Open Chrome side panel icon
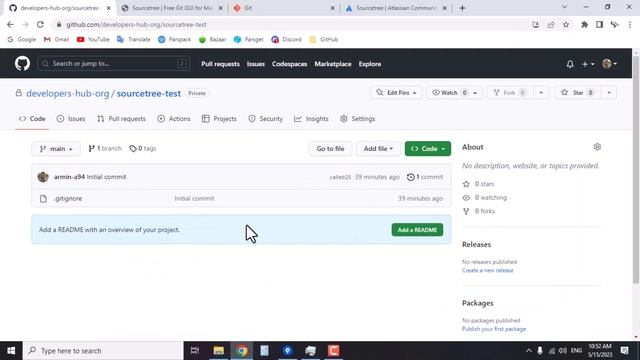The image size is (640, 360). point(599,24)
